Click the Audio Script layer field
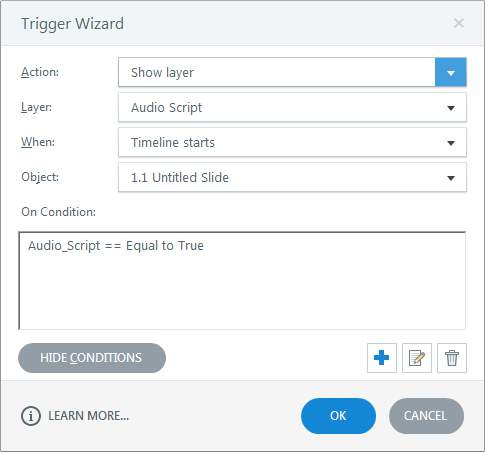This screenshot has width=485, height=454. pyautogui.click(x=292, y=107)
